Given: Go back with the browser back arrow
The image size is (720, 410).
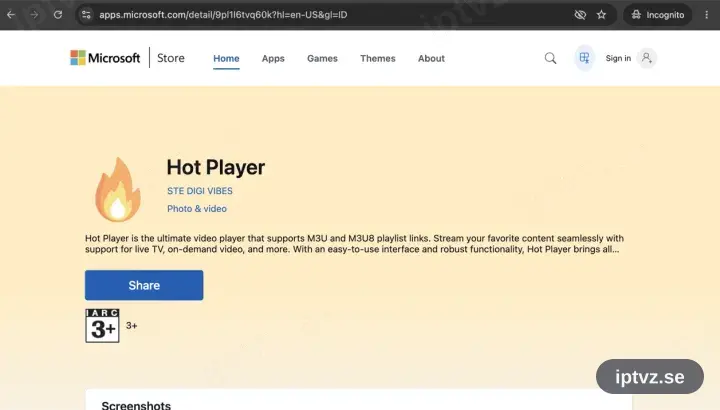Looking at the screenshot, I should click(11, 15).
